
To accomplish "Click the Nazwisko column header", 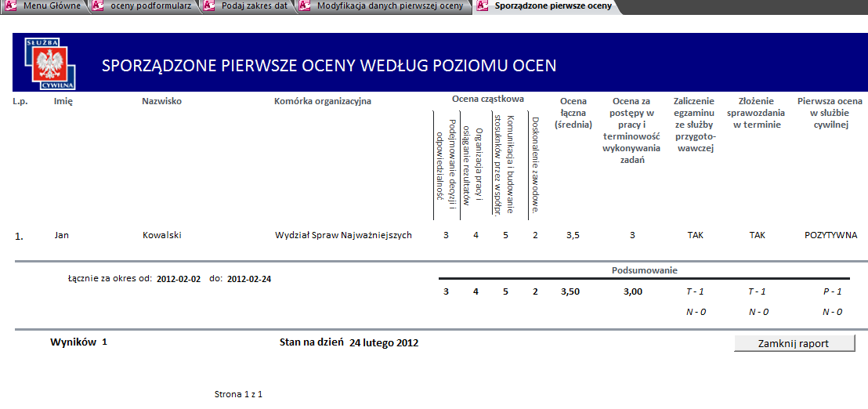I will click(161, 101).
